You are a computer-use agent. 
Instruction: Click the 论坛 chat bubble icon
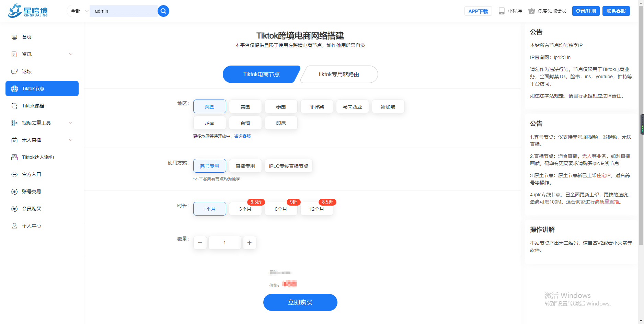pyautogui.click(x=14, y=71)
